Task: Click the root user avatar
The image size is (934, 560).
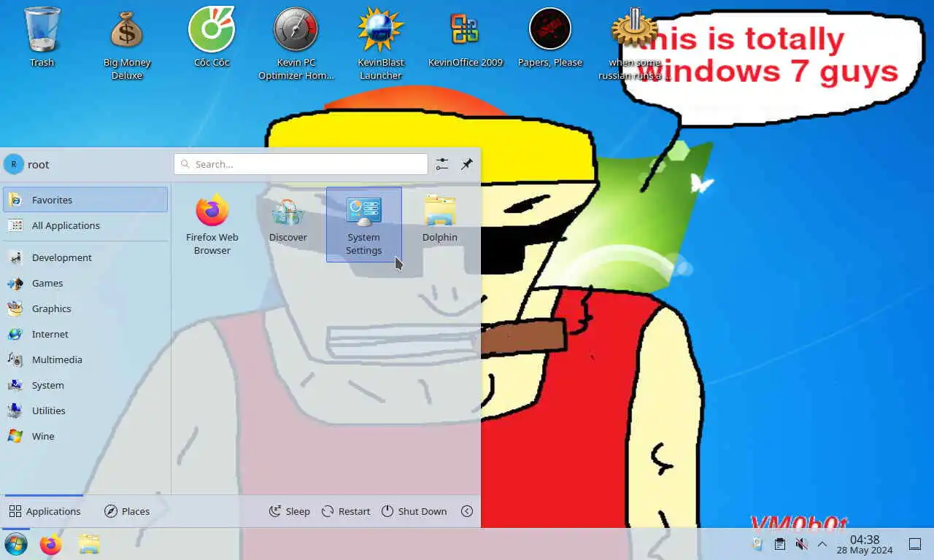Action: 14,164
